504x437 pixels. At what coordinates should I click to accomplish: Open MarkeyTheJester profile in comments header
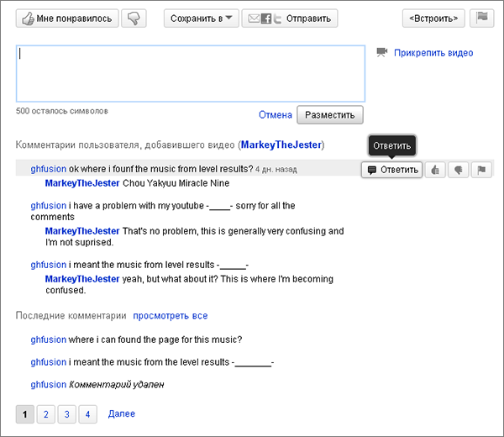pyautogui.click(x=281, y=145)
